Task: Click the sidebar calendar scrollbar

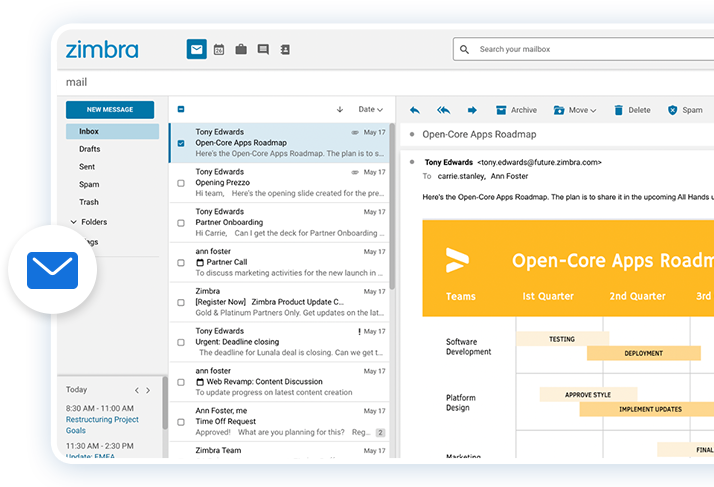Action: coord(165,403)
